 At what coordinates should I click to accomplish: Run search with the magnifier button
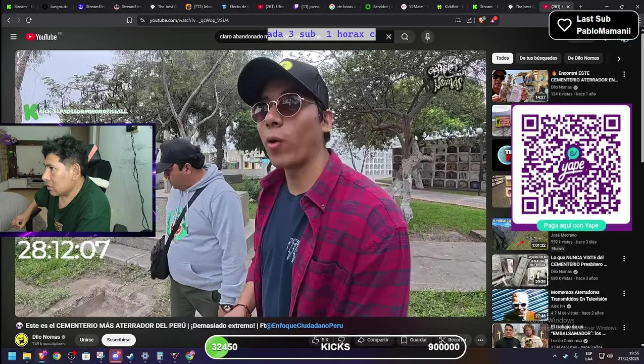tap(405, 37)
